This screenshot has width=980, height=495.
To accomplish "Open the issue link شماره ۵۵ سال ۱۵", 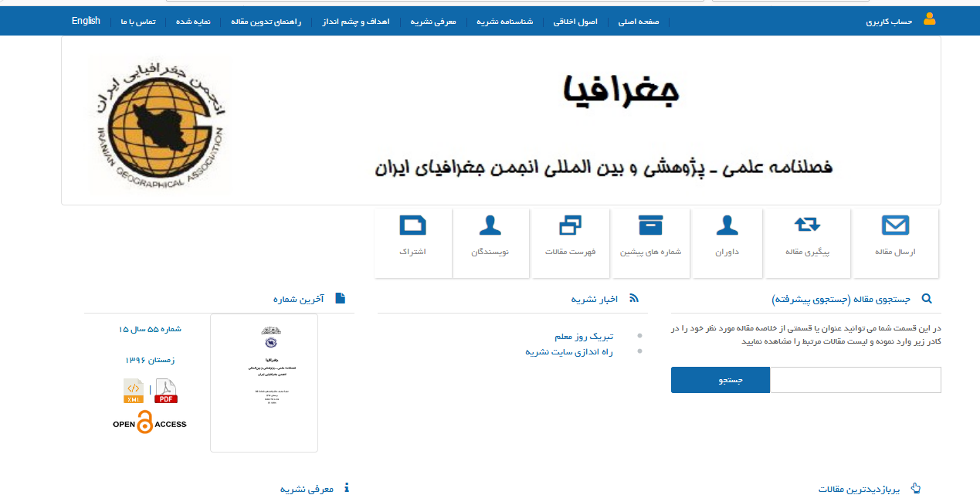I will click(x=150, y=329).
